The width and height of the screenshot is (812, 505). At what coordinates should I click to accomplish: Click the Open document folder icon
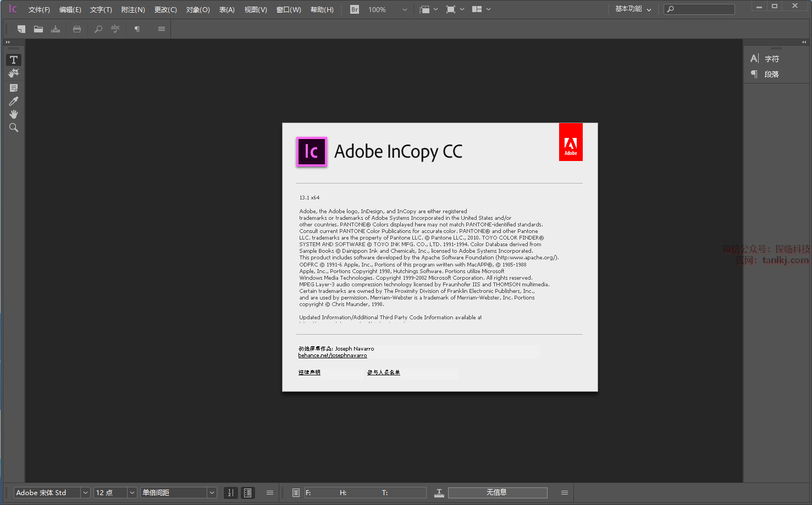38,29
